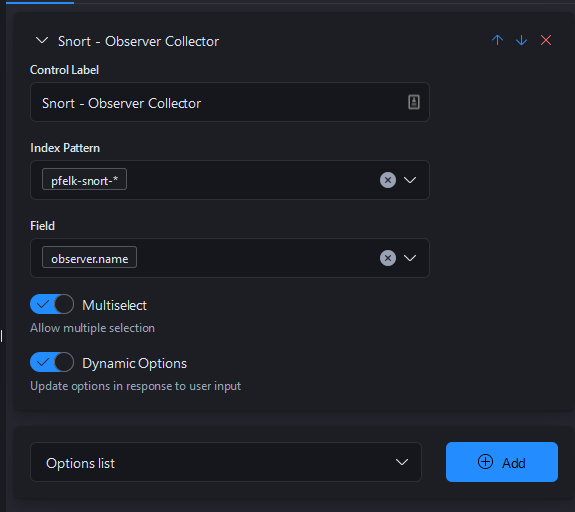Click the Snort - Observer Collector header title

138,41
